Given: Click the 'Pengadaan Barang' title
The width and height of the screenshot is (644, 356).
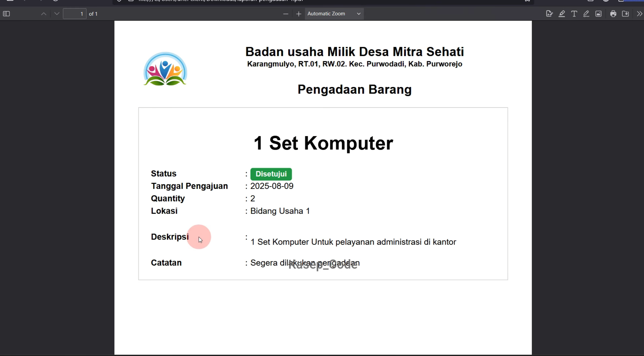Looking at the screenshot, I should 354,89.
